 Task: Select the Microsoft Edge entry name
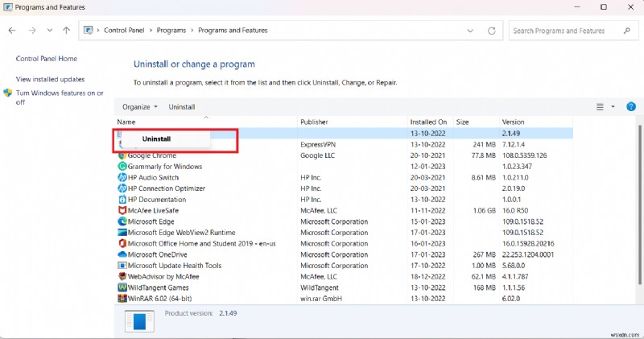pos(151,221)
